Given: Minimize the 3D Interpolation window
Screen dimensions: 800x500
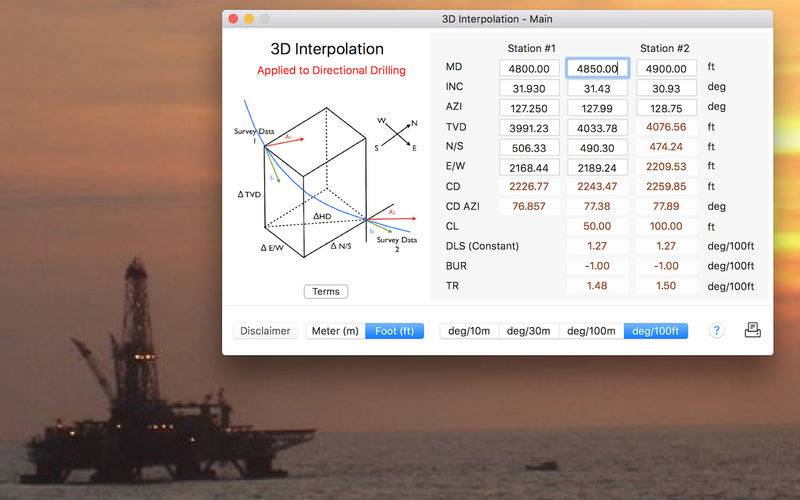Looking at the screenshot, I should pos(249,19).
